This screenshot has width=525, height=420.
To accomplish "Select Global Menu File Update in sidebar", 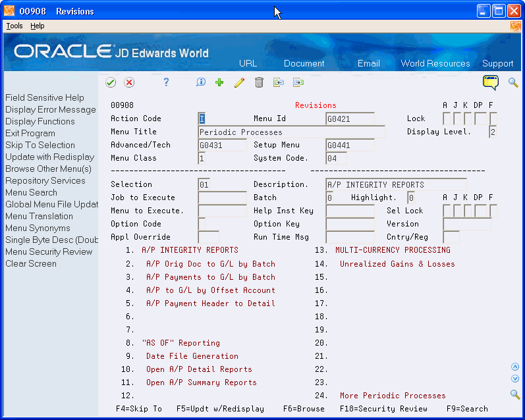I will pyautogui.click(x=51, y=204).
